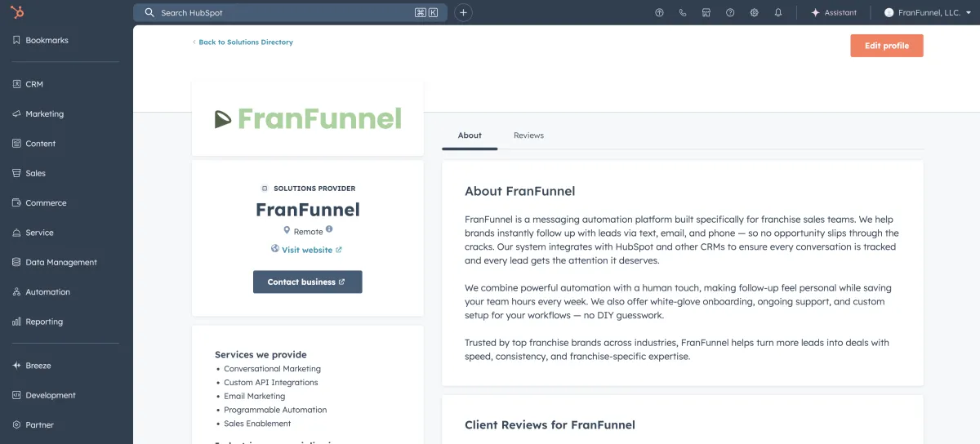
Task: Click the 'Sales Enablement' service item
Action: coord(257,424)
